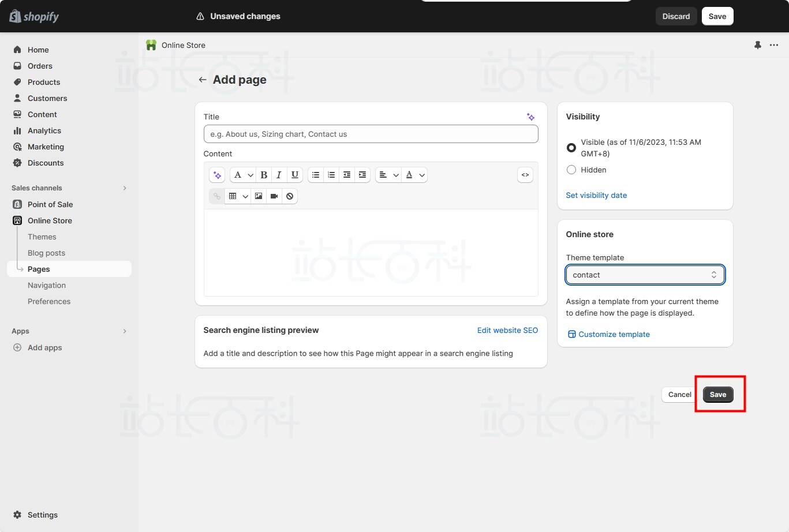Screen dimensions: 789x532
Task: Click into the page Title field
Action: (371, 134)
